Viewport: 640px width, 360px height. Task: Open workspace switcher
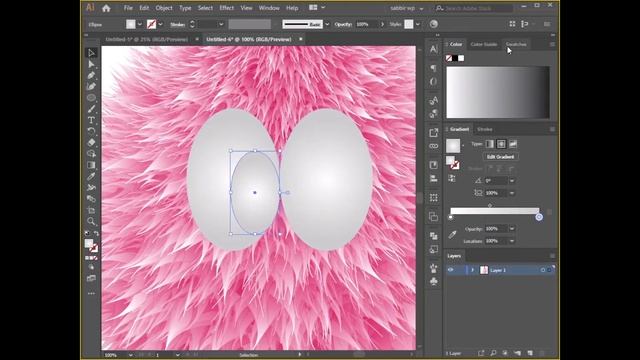[406, 8]
